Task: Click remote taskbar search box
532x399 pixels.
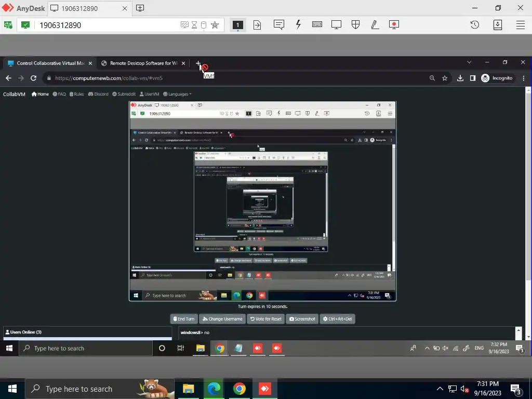Action: click(x=86, y=348)
